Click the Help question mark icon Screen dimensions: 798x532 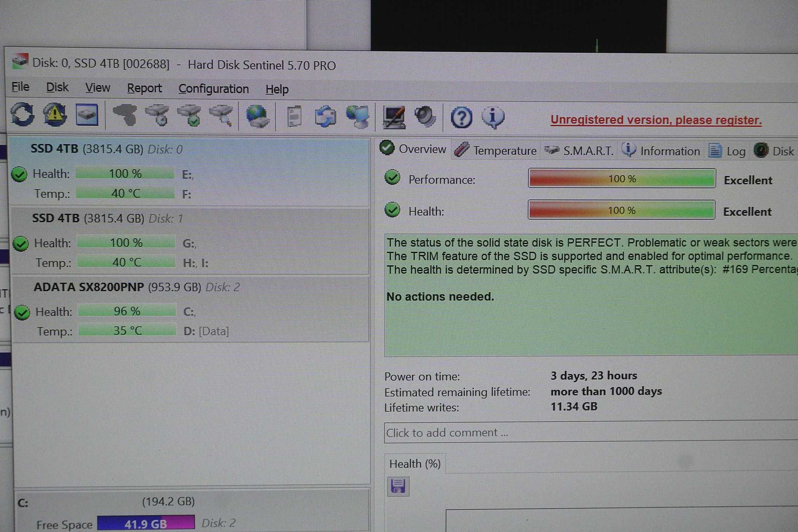pos(463,116)
